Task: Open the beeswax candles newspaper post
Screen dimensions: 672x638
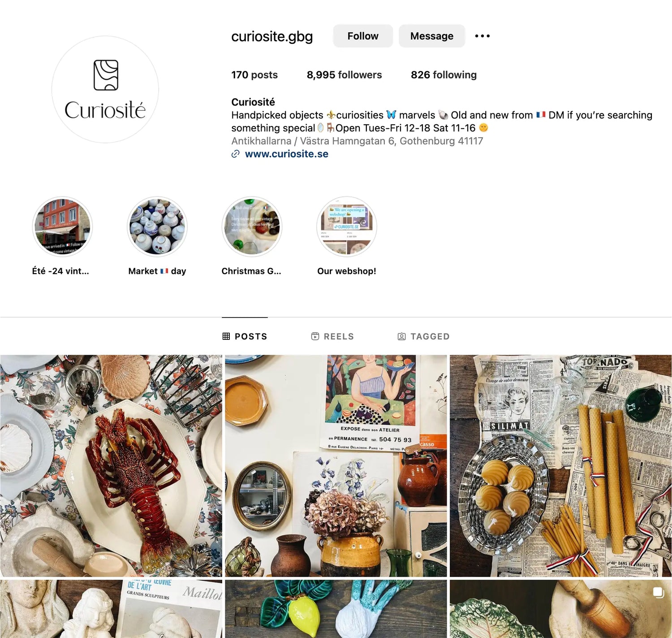Action: pos(560,466)
